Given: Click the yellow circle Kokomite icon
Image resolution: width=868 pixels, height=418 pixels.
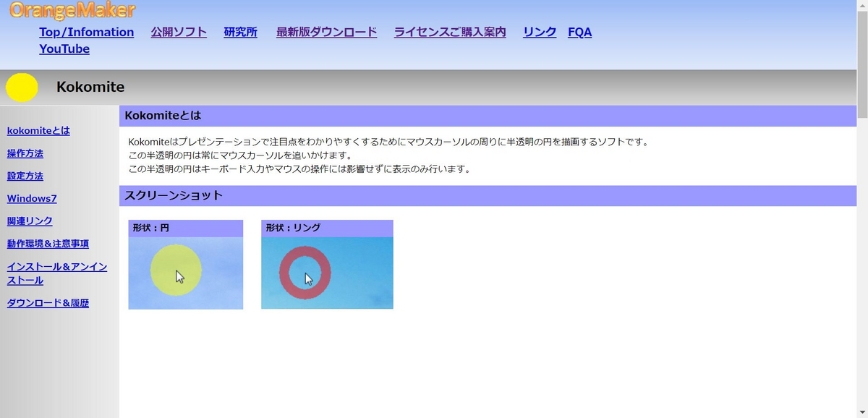Looking at the screenshot, I should tap(22, 88).
